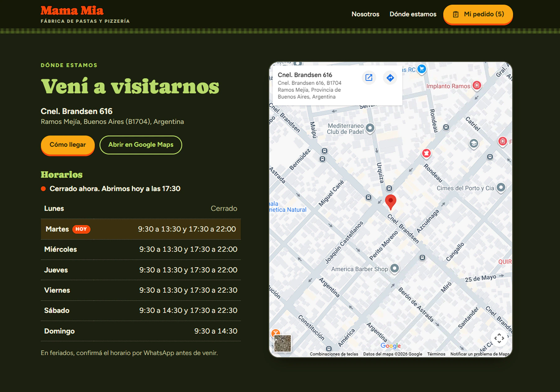Click the orange HOY badge
The height and width of the screenshot is (392, 560).
pos(81,229)
